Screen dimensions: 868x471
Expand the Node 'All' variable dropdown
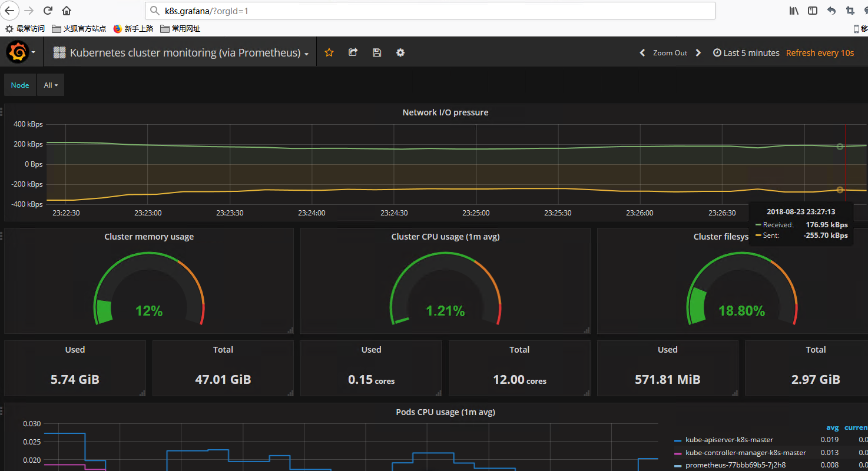51,85
